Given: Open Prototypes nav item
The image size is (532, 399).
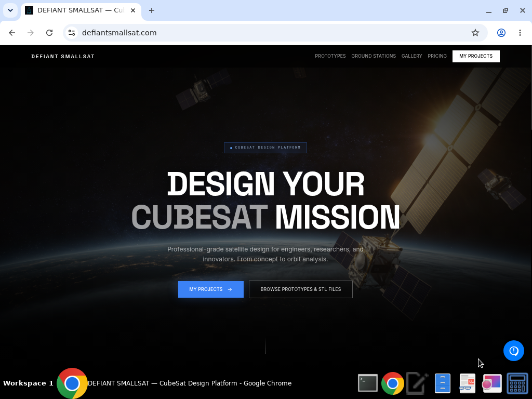Looking at the screenshot, I should pos(330,56).
